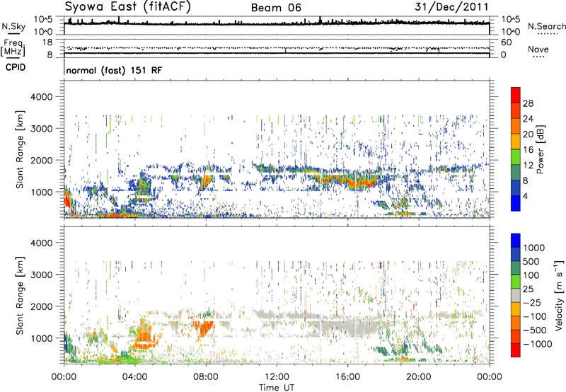Screen dimensions: 566x392
Task: Click the '18' frequency tick label
Action: tap(47, 42)
